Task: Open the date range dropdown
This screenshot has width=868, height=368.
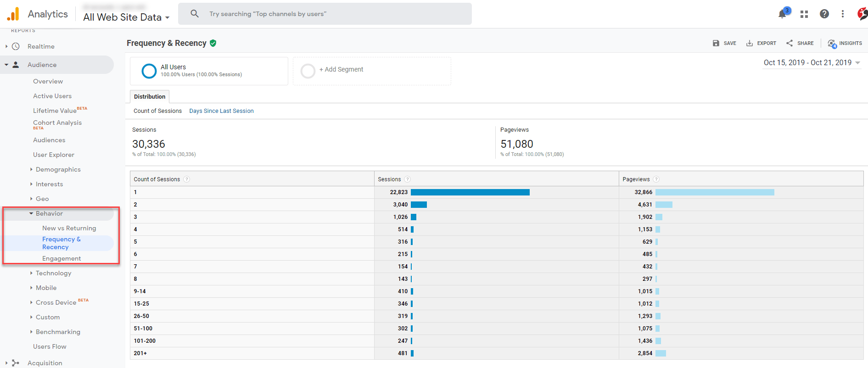Action: 812,63
